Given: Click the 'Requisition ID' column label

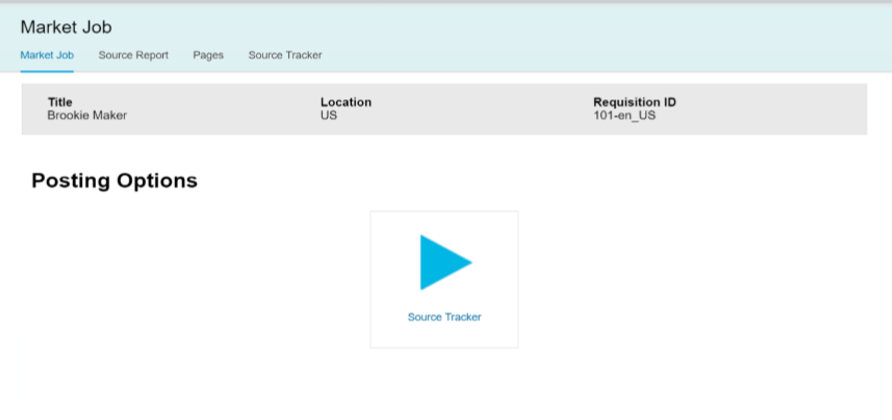Looking at the screenshot, I should coord(634,102).
